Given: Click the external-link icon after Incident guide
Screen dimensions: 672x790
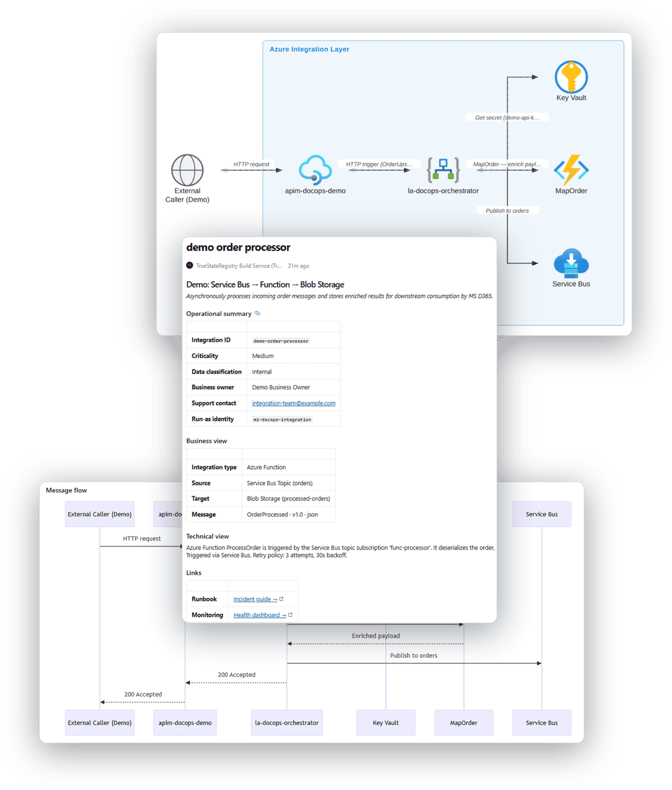Looking at the screenshot, I should (x=281, y=599).
